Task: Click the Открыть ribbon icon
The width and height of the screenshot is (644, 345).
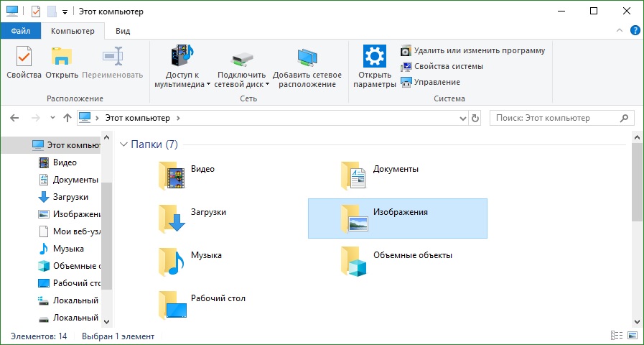Action: [x=62, y=62]
